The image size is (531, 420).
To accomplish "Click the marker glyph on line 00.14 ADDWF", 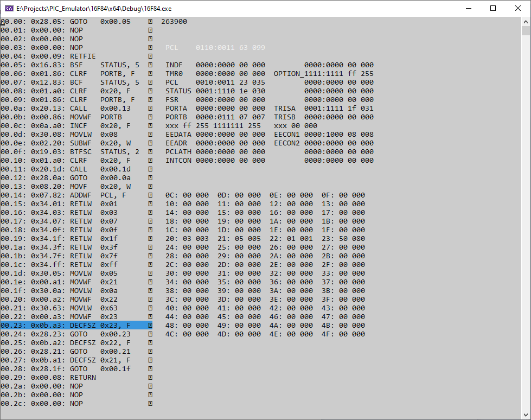I will (150, 195).
